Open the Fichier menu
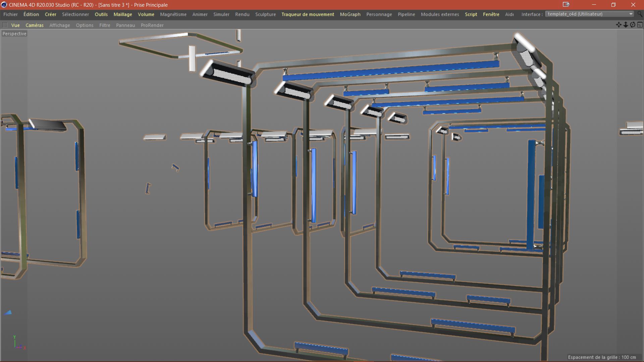The height and width of the screenshot is (362, 644). coord(10,14)
